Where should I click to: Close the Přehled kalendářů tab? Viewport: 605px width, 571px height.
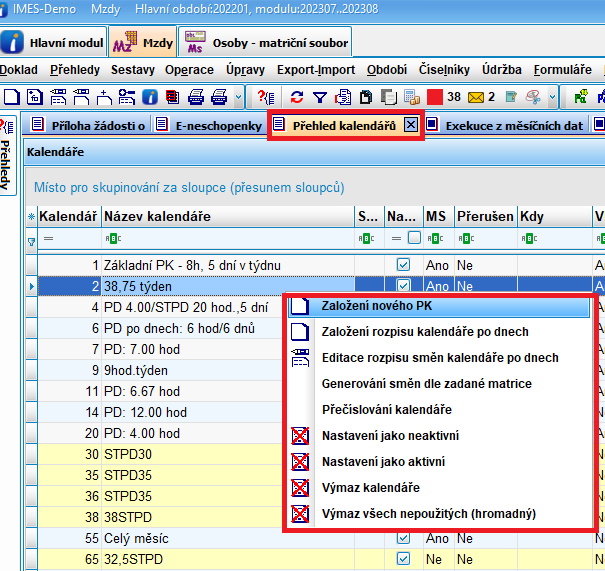[411, 125]
